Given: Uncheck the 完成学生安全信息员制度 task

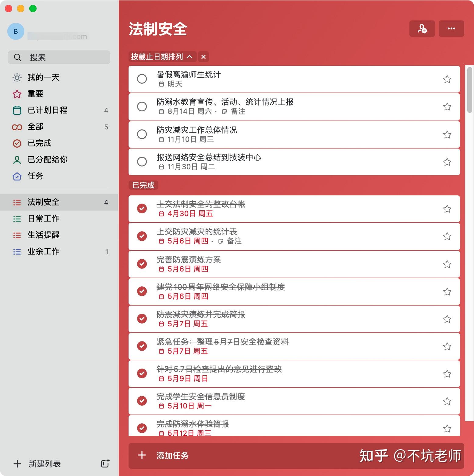Looking at the screenshot, I should pyautogui.click(x=142, y=401).
